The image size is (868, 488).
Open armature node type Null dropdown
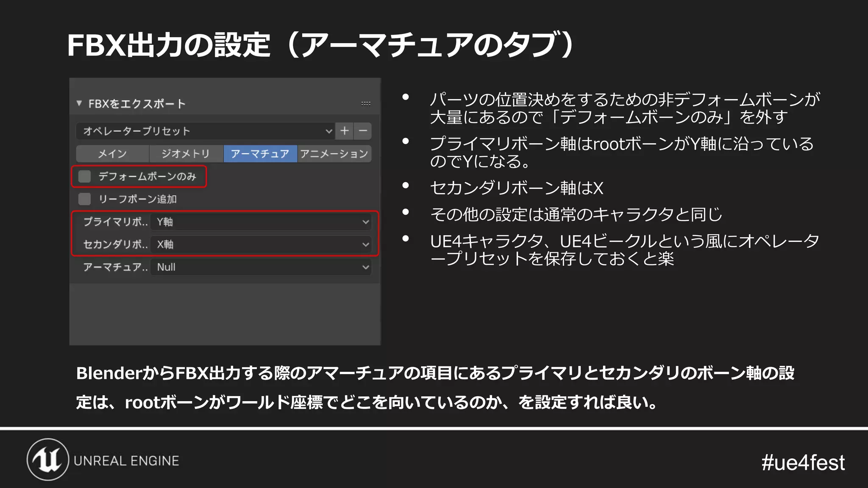(261, 267)
